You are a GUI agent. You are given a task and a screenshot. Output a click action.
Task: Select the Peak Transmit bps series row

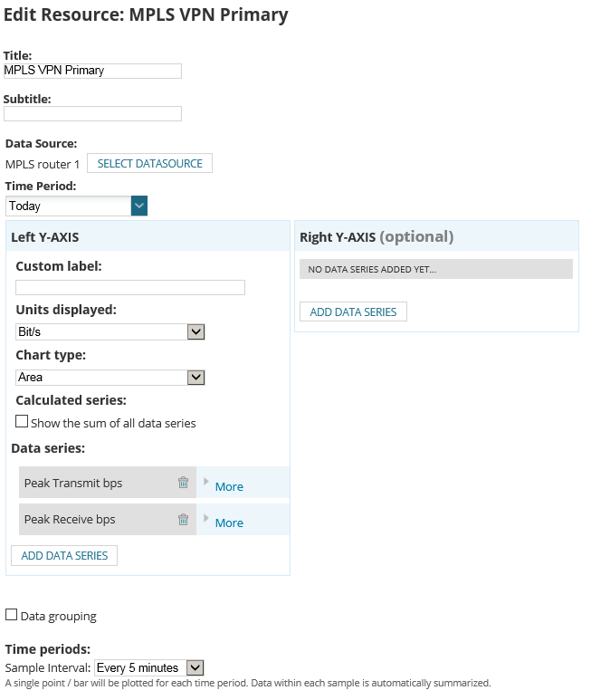[108, 482]
